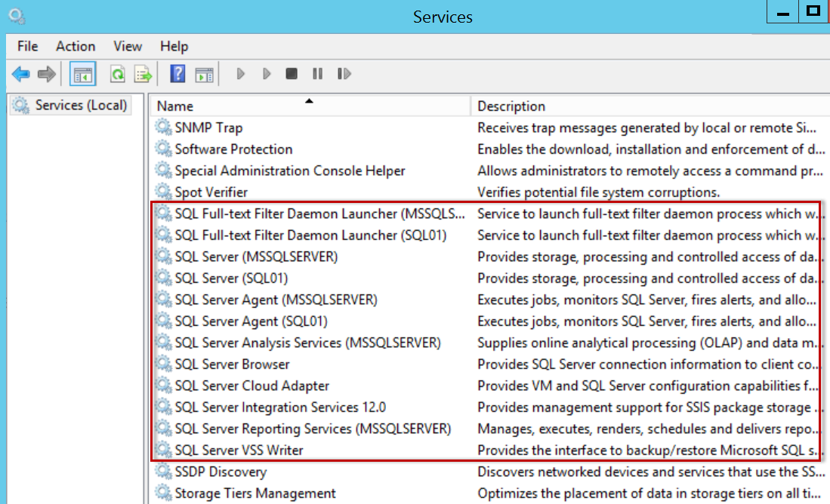The image size is (830, 504).
Task: Click description 'Provides VM and SQL Server configuration'
Action: (649, 386)
